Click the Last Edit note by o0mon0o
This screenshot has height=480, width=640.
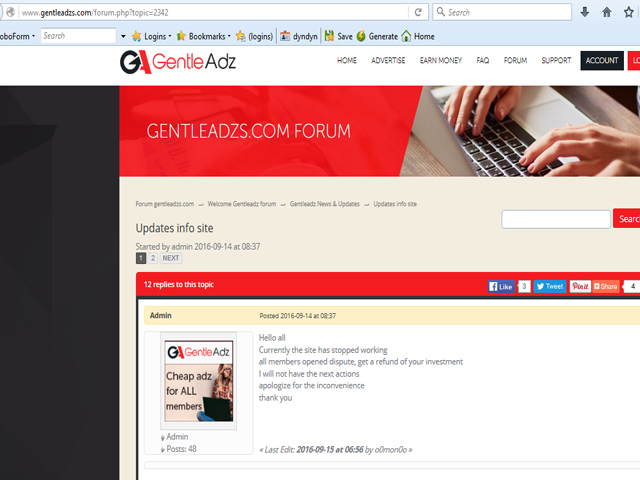336,450
